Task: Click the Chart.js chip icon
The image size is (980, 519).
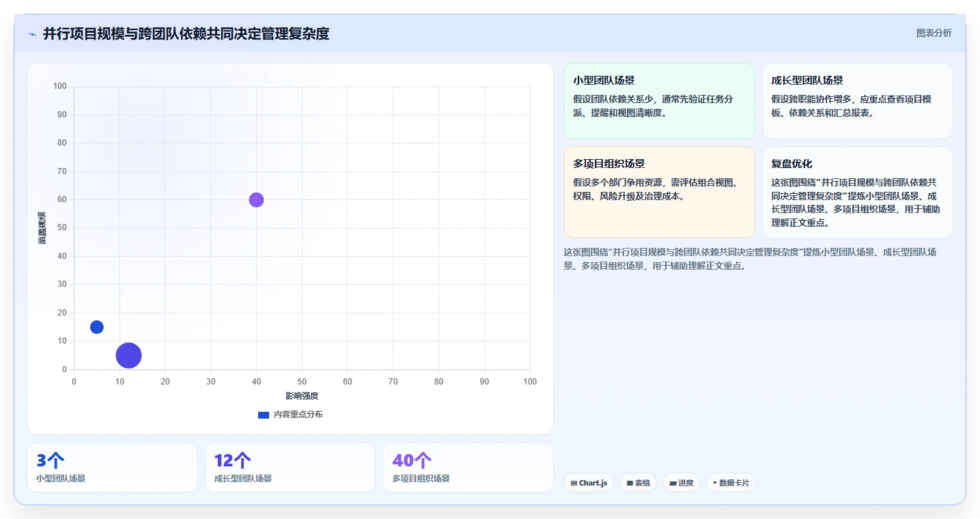Action: [574, 483]
